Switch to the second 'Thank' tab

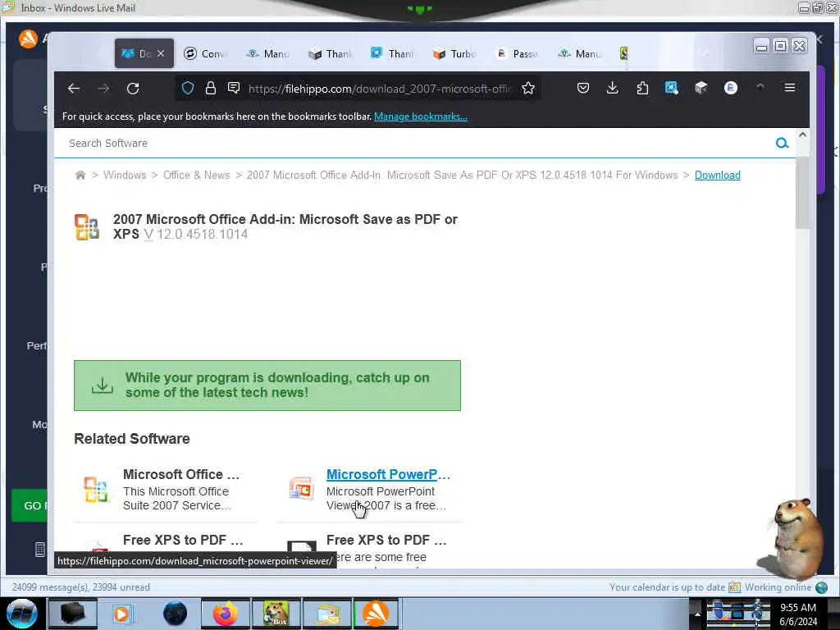(393, 53)
